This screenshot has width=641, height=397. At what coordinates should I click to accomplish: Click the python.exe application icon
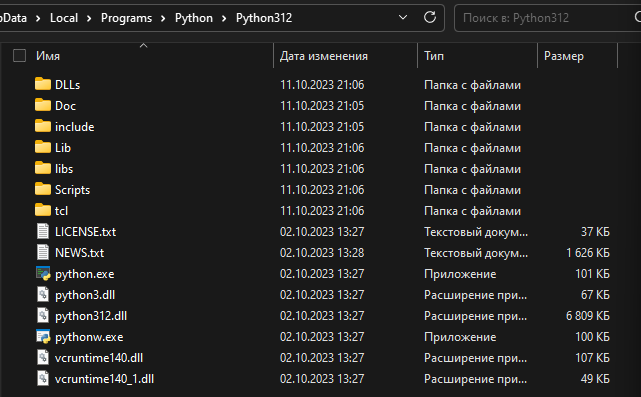[43, 274]
